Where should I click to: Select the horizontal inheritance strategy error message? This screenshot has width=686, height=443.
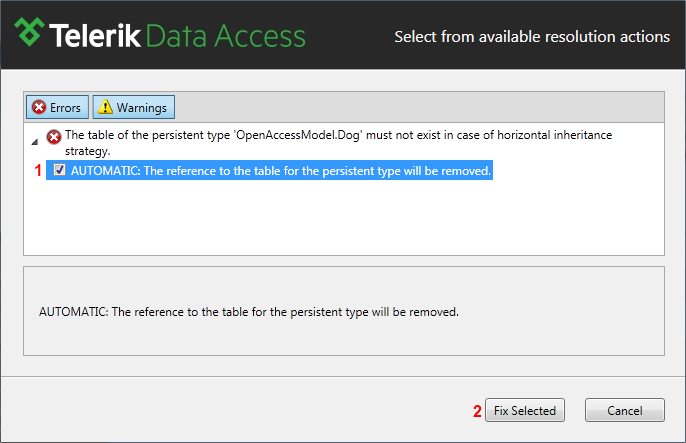tap(338, 143)
